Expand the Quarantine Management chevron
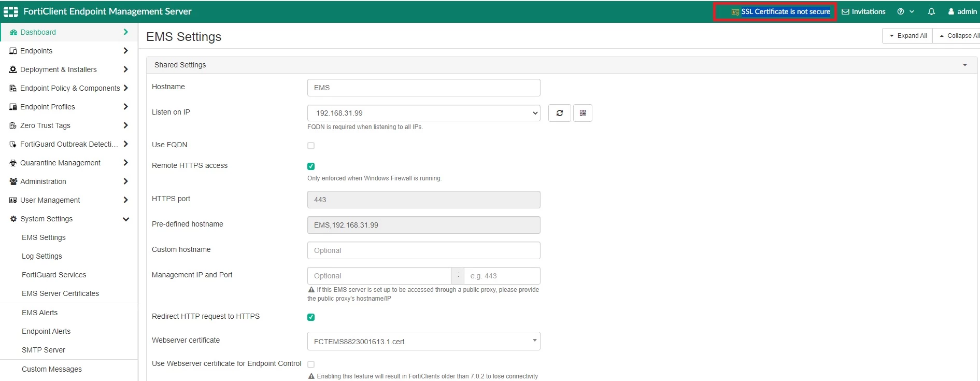This screenshot has width=980, height=381. (x=125, y=163)
